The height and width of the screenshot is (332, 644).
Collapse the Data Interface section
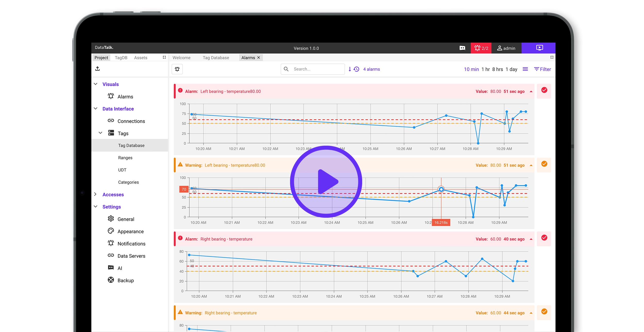coord(96,109)
